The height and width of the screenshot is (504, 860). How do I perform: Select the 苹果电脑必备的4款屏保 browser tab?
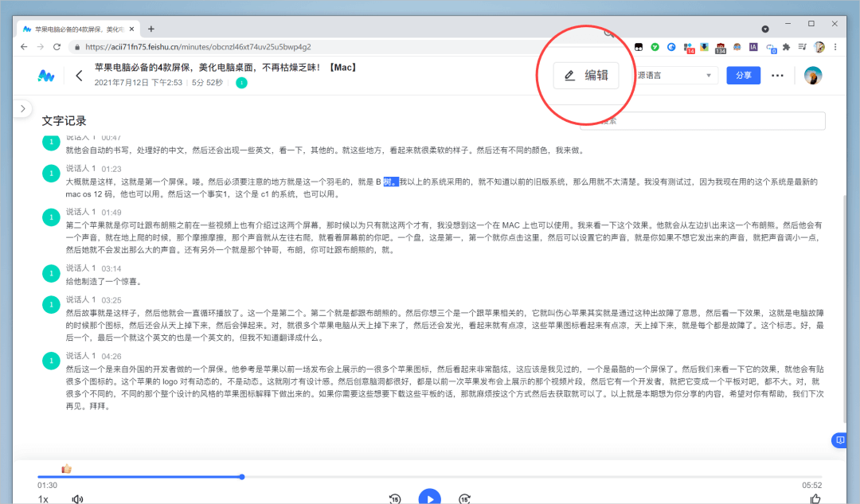pos(80,29)
